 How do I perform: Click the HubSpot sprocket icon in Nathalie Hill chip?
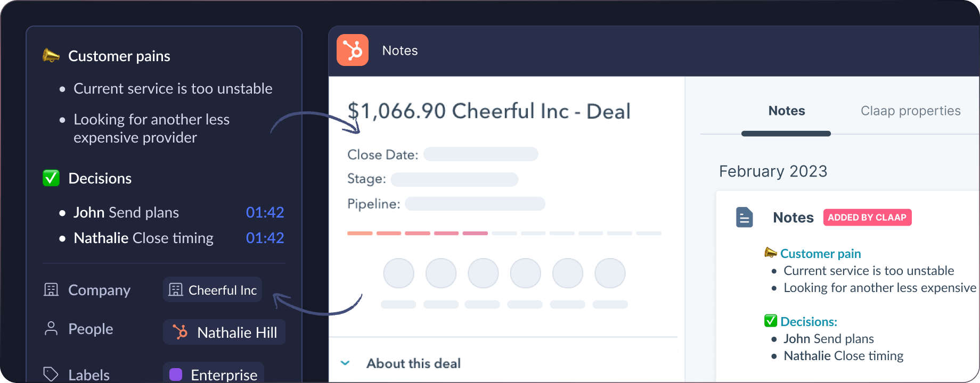coord(181,332)
